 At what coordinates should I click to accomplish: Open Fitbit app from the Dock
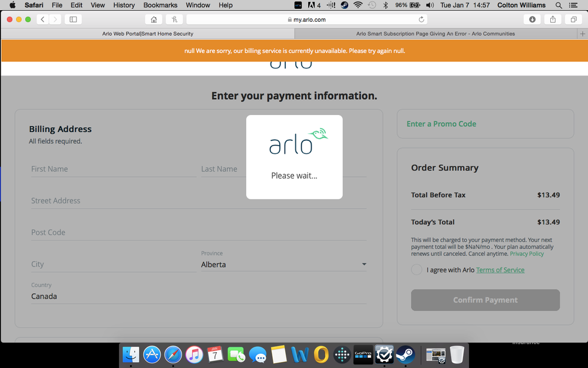[342, 354]
